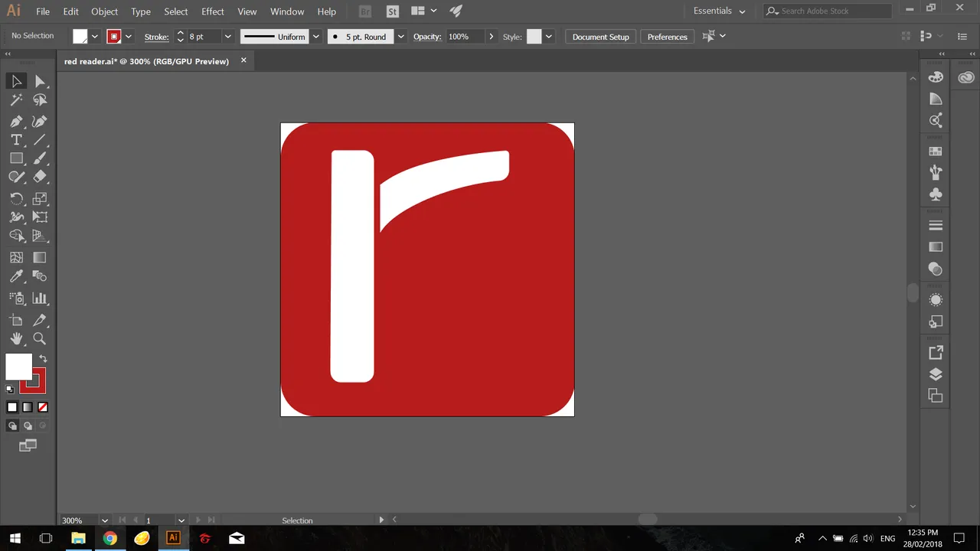Screen dimensions: 980x551
Task: Enable Draw Normal mode
Action: pyautogui.click(x=12, y=425)
